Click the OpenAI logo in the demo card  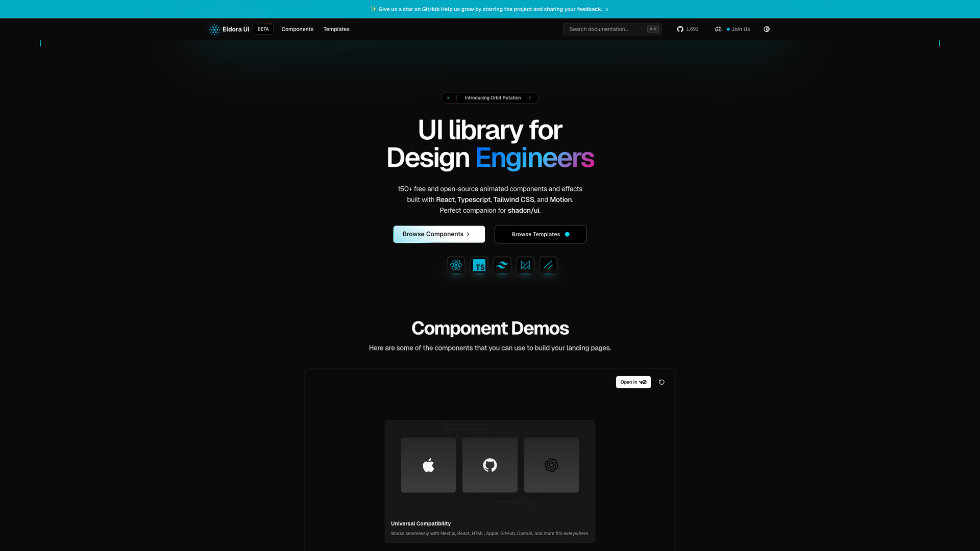coord(551,465)
